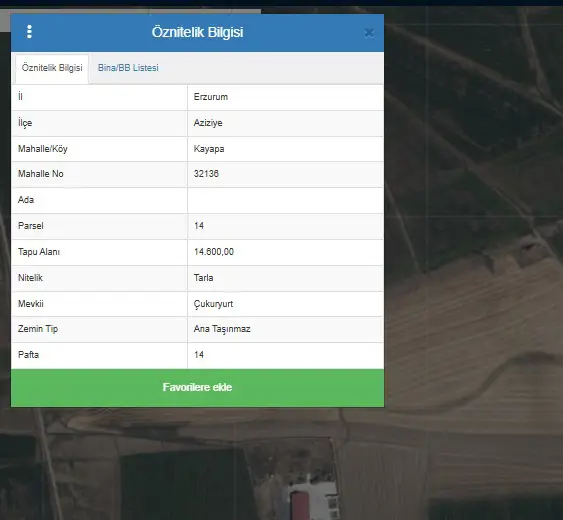563x520 pixels.
Task: Select the Parsel value 14
Action: click(199, 226)
